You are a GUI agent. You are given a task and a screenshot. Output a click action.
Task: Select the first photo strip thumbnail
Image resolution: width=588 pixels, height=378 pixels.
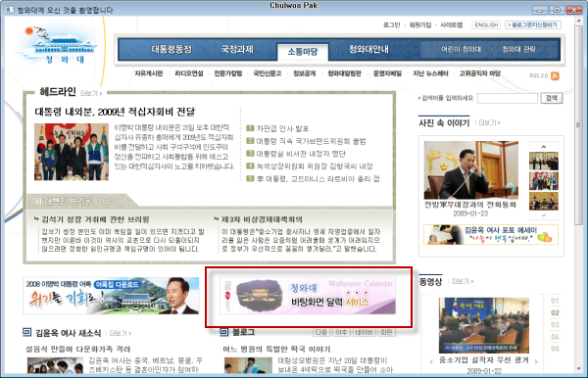tap(543, 161)
